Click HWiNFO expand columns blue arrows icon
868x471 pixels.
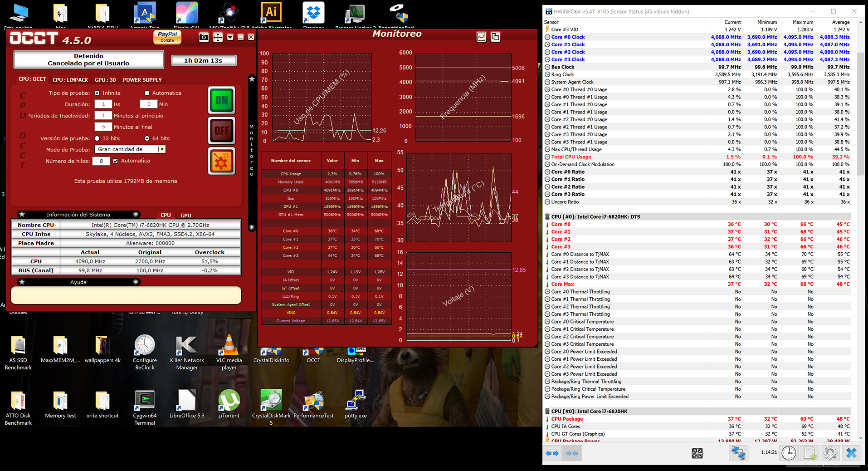[x=552, y=453]
